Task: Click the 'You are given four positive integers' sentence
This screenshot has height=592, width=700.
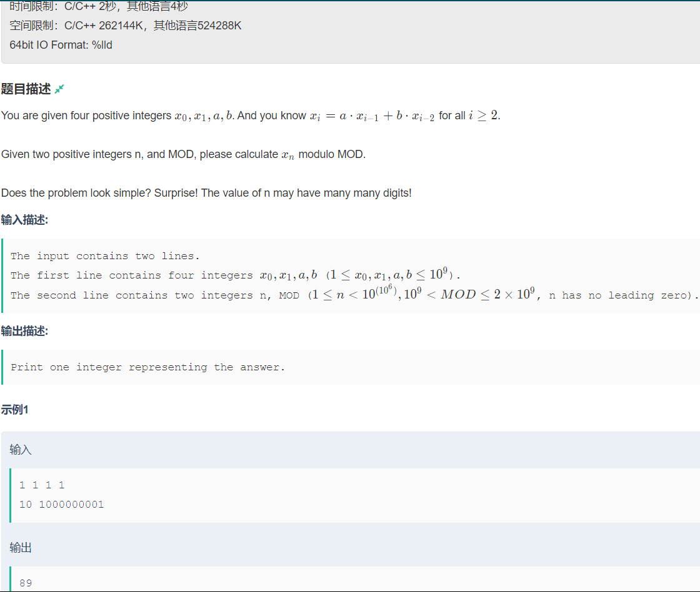Action: [x=251, y=116]
